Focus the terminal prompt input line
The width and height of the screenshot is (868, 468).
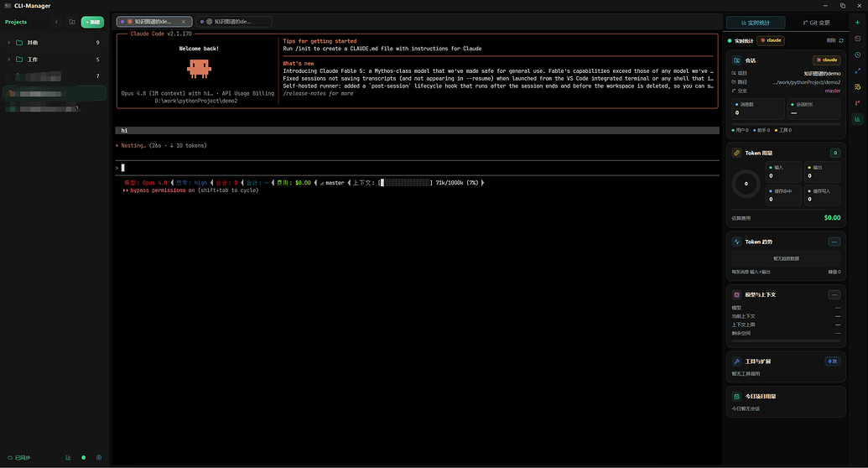point(418,168)
